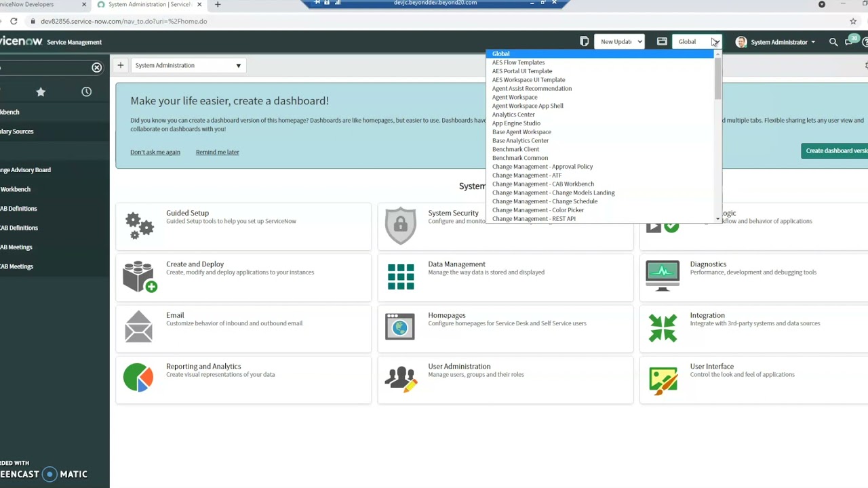Open the User Interface picture icon
Viewport: 868px width, 488px height.
tap(663, 381)
